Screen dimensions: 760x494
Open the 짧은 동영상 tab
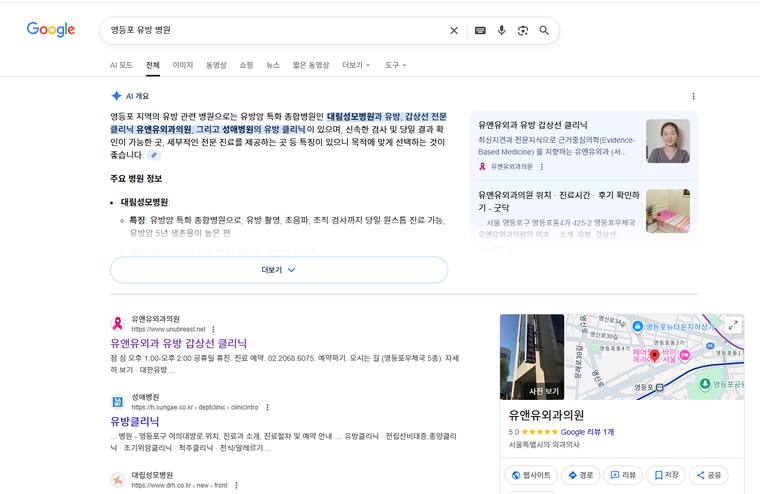311,65
